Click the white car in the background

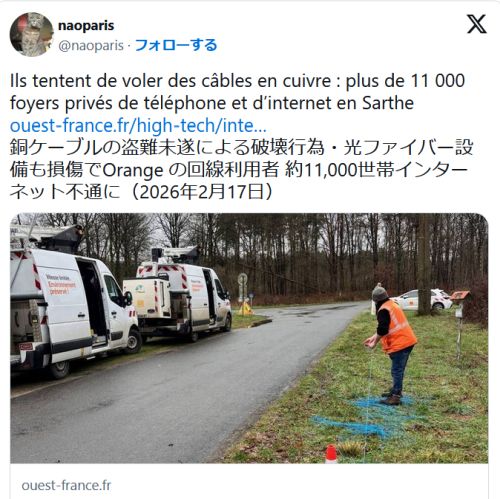tap(422, 299)
